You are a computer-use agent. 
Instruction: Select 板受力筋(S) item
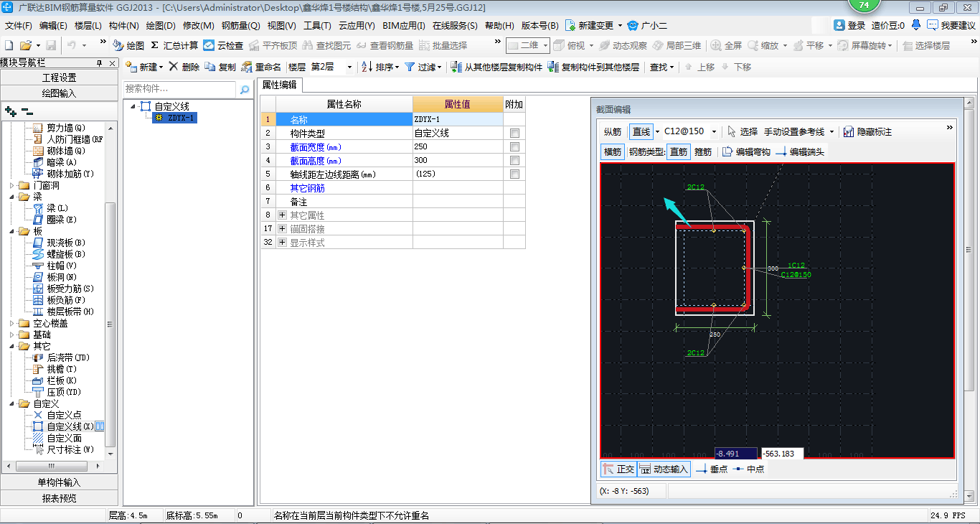pos(70,289)
